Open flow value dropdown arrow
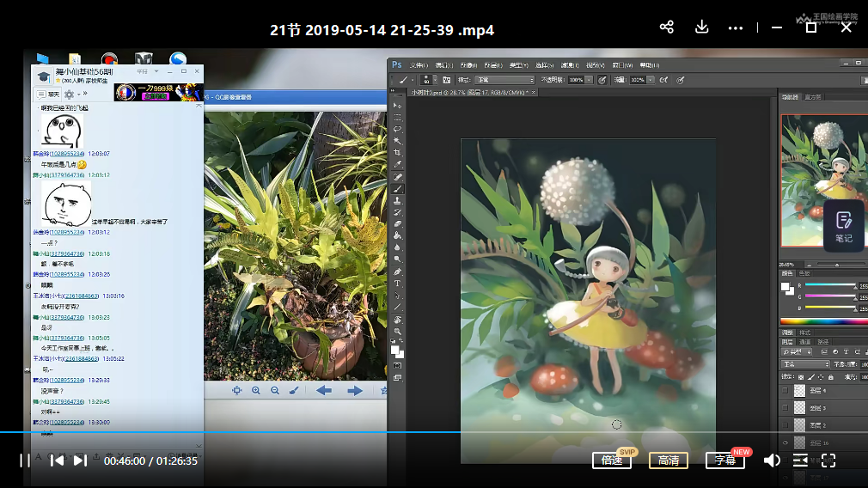This screenshot has height=488, width=868. [x=651, y=80]
